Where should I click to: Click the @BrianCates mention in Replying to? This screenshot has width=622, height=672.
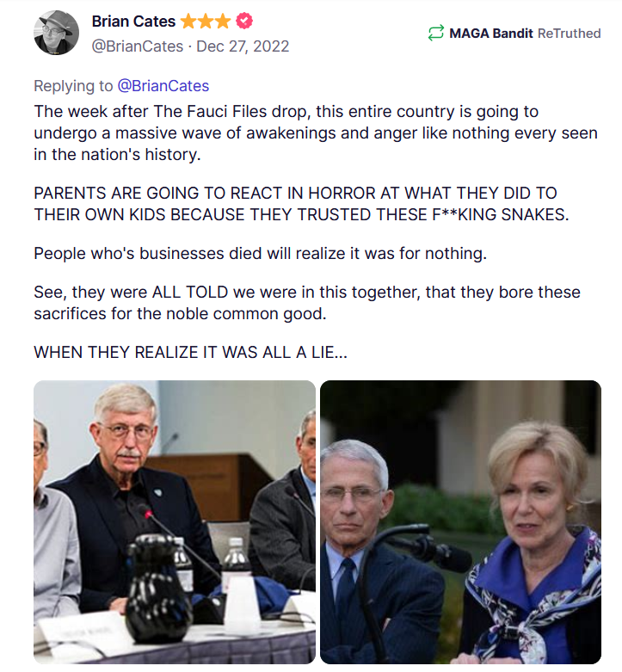click(163, 86)
